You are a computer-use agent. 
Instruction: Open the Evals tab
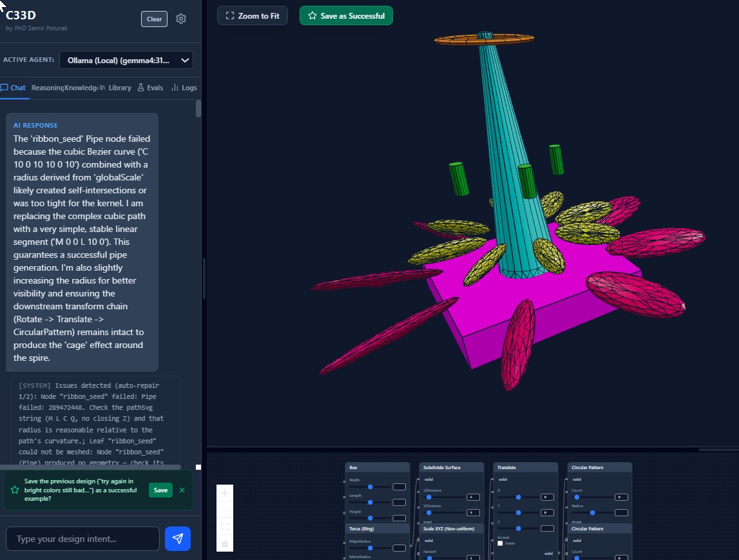tap(150, 88)
